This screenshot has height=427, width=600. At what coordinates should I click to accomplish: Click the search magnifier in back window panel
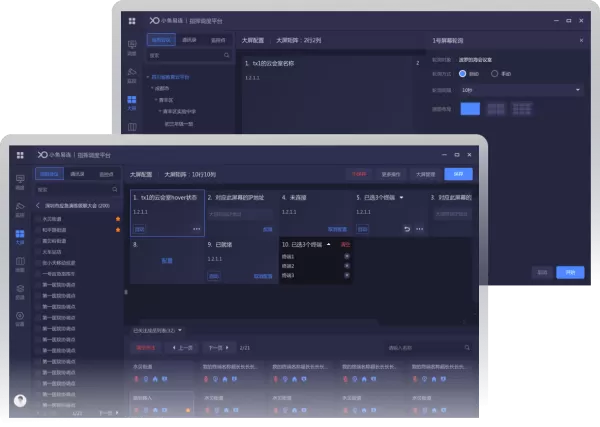coord(227,55)
